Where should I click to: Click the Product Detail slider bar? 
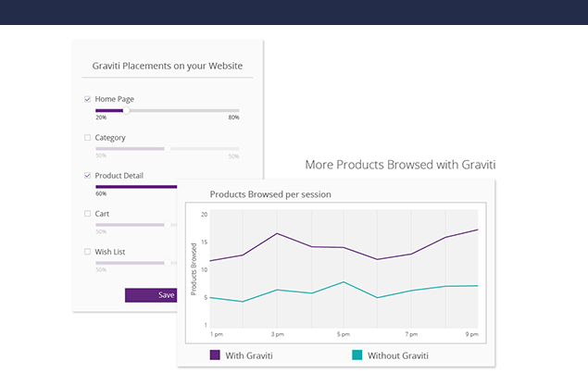136,187
